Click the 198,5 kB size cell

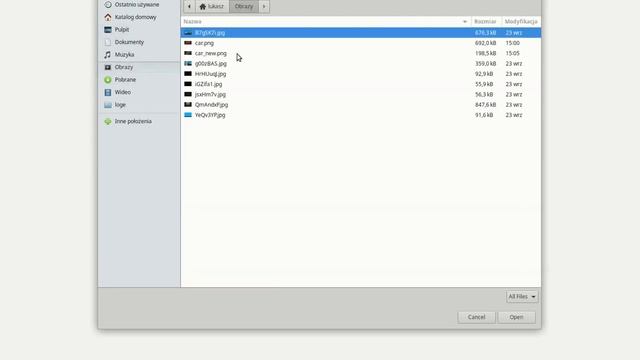click(x=485, y=53)
